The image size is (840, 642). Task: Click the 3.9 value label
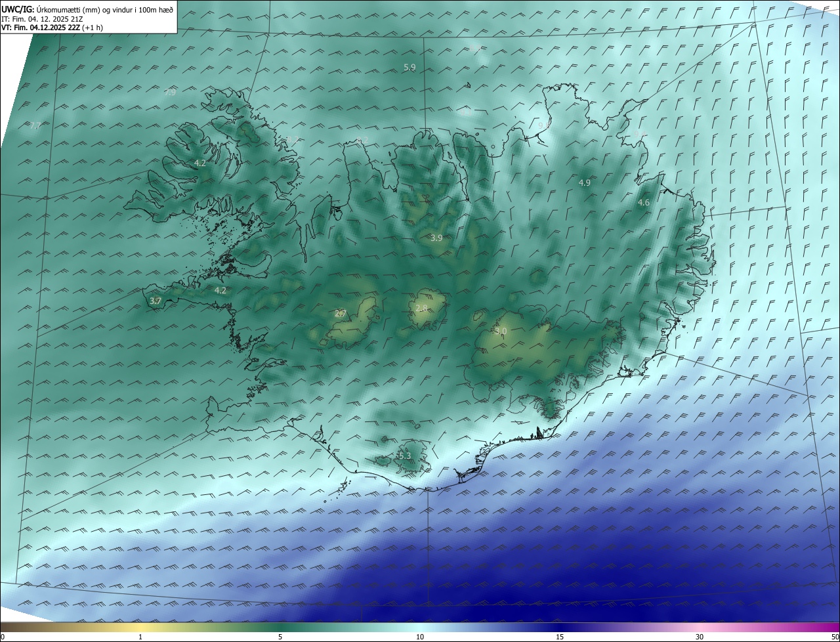(436, 238)
